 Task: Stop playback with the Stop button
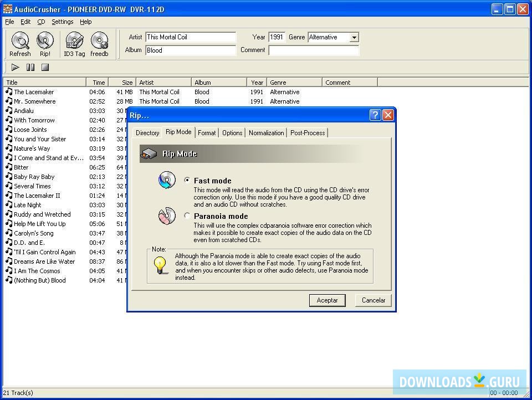click(45, 67)
